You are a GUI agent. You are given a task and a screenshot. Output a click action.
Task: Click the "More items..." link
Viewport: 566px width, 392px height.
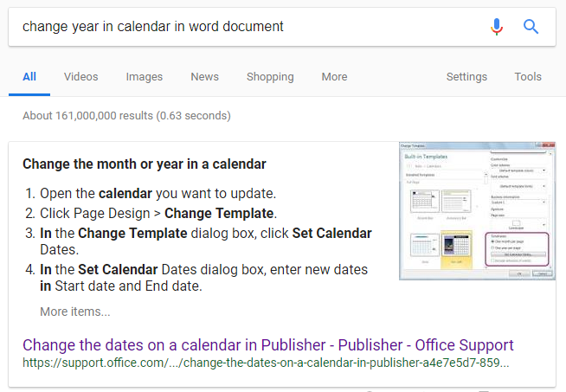pos(75,312)
